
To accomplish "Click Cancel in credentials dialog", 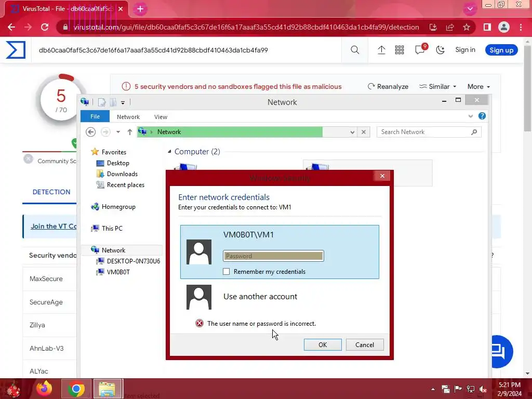I will pos(365,345).
